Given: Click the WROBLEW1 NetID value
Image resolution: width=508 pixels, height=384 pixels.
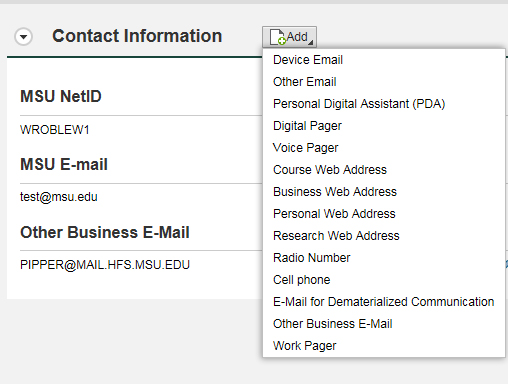Looking at the screenshot, I should click(55, 130).
